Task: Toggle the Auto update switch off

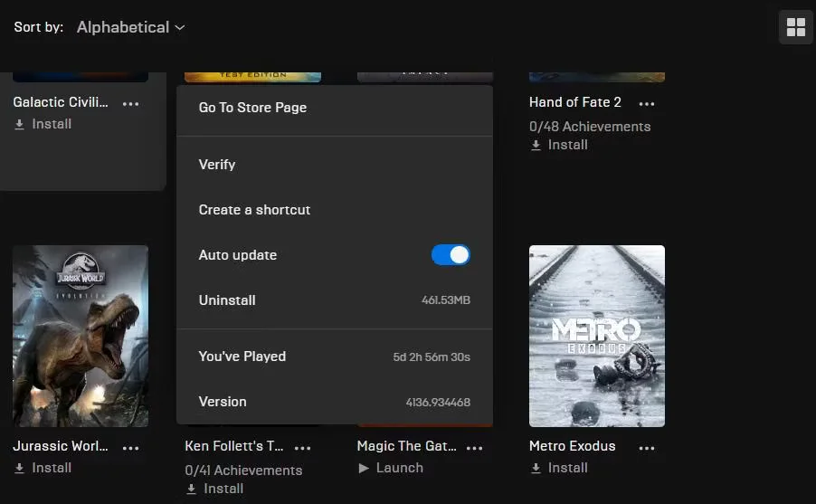Action: [x=451, y=255]
